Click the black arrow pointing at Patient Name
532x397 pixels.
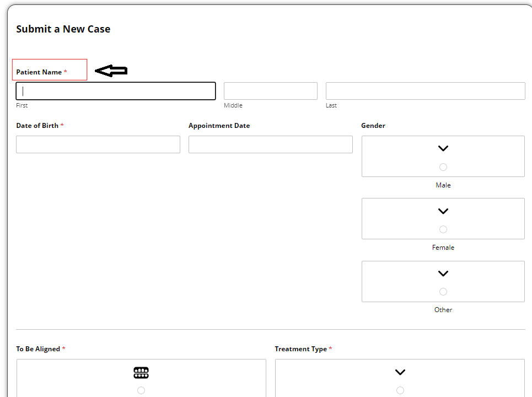111,71
